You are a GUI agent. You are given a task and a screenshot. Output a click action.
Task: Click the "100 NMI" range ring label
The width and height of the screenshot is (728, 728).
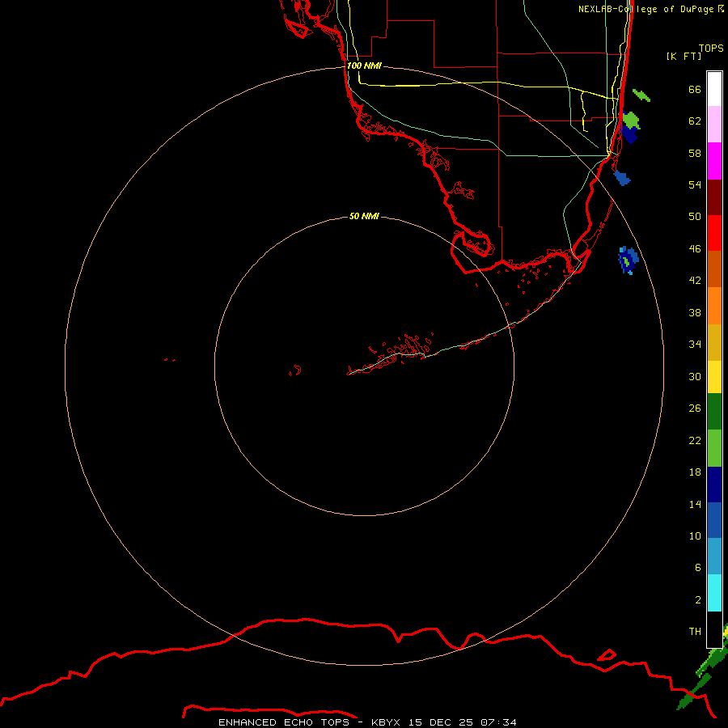point(364,66)
